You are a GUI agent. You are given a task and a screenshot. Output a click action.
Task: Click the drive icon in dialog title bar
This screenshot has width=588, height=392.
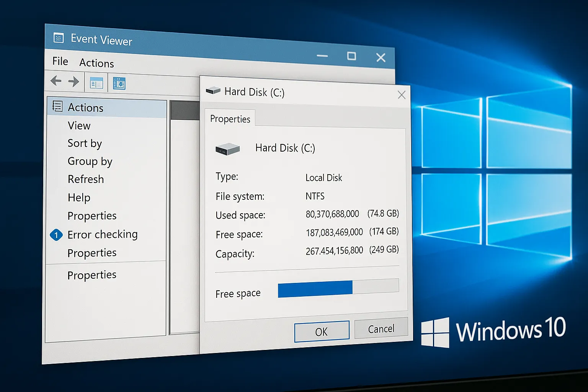[213, 90]
